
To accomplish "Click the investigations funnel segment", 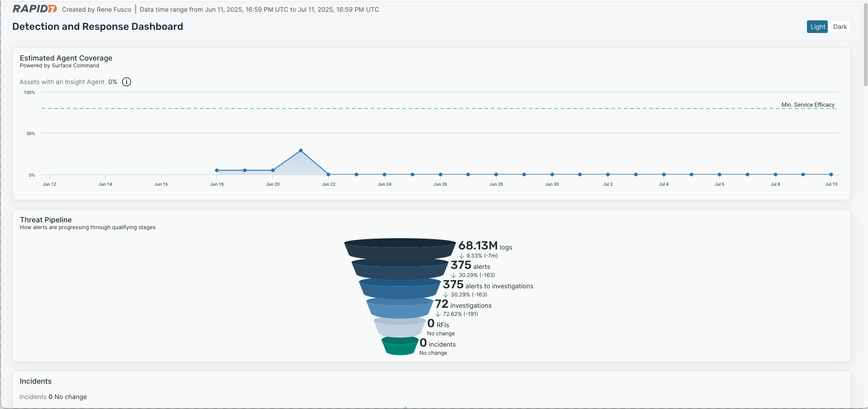I will [x=399, y=308].
